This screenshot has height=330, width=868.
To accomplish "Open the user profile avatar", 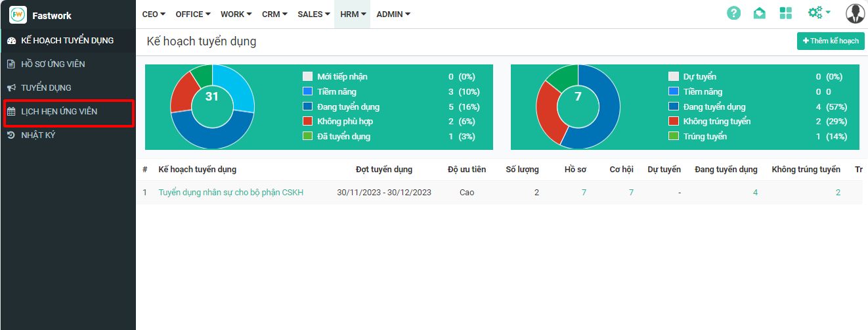I will pos(855,13).
